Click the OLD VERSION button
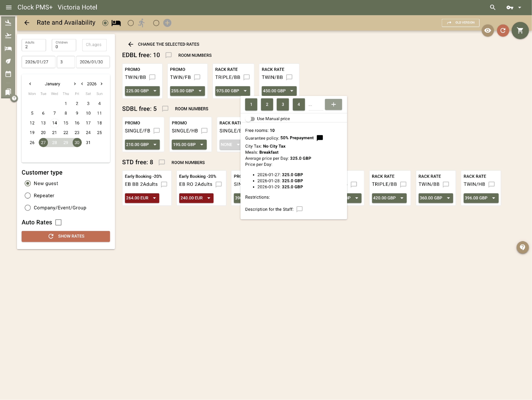This screenshot has height=400, width=532. point(460,23)
